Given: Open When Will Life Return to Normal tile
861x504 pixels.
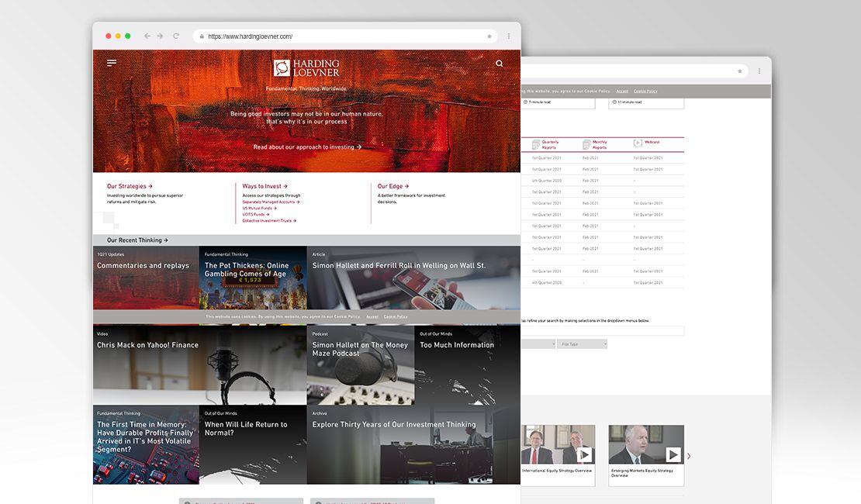Looking at the screenshot, I should [x=253, y=445].
